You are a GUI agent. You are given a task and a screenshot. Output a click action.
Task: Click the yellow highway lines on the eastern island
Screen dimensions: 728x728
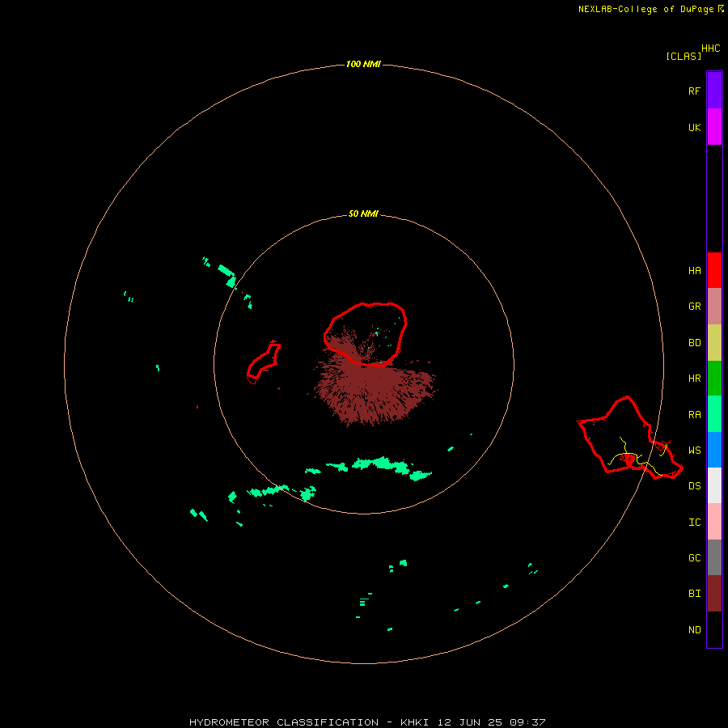coord(637,457)
